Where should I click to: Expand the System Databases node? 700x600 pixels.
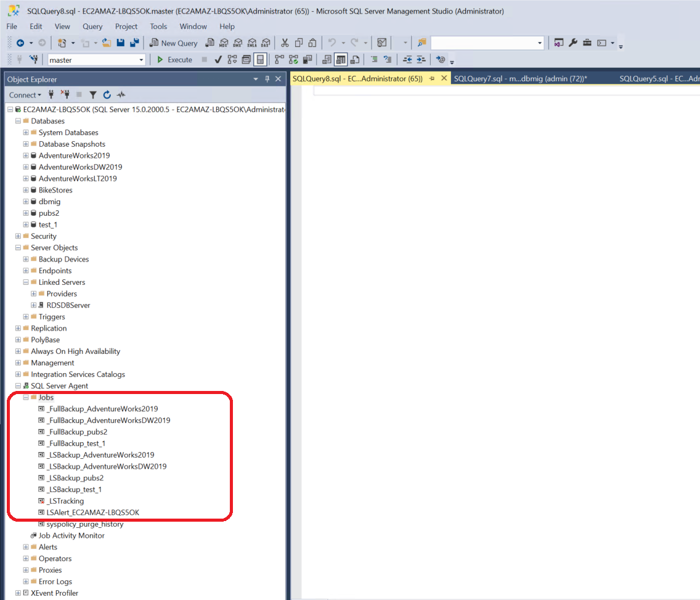26,133
